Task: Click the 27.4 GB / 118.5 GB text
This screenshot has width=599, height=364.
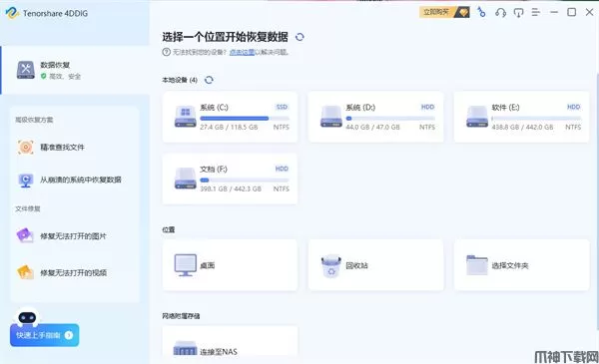Action: coord(229,127)
